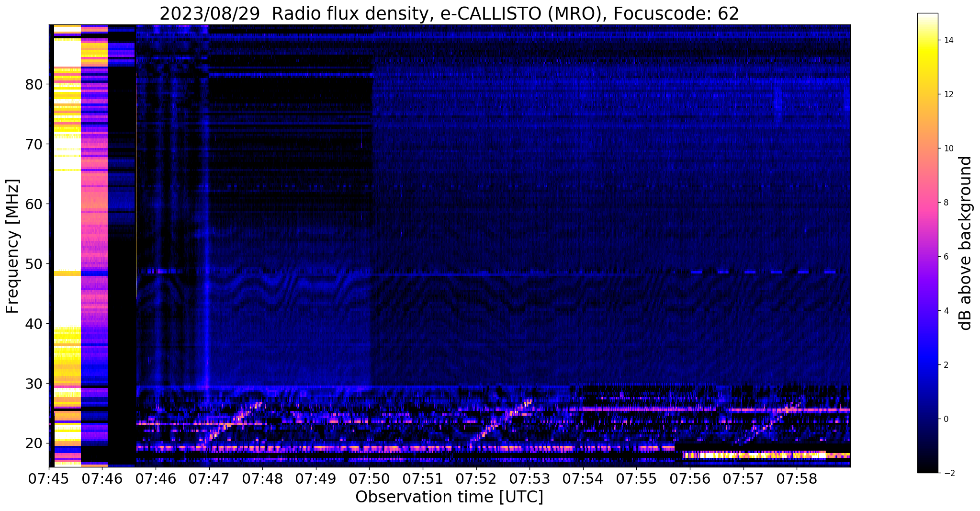This screenshot has width=980, height=511.
Task: Click the 07:58 time tick label
Action: coord(797,478)
